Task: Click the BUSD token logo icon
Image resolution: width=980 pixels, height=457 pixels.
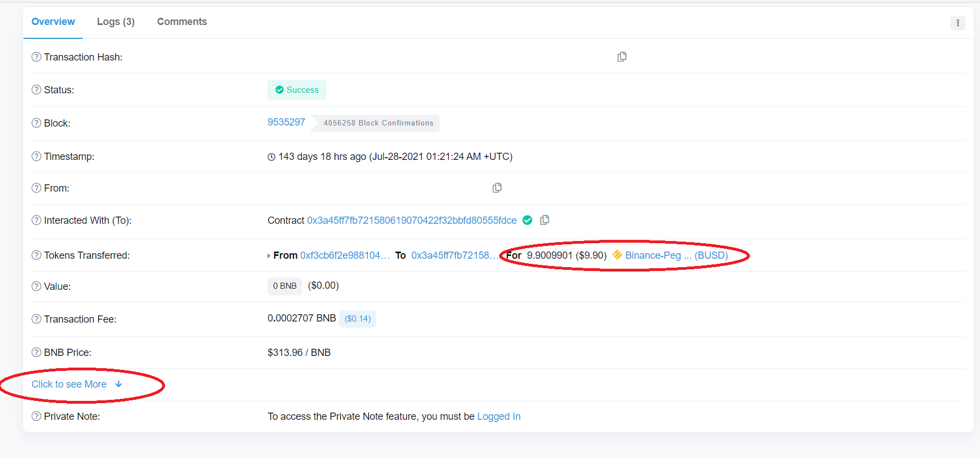Action: tap(617, 255)
